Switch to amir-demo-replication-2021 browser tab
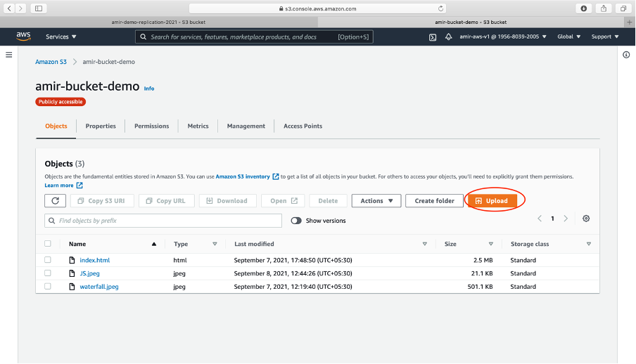This screenshot has width=636, height=364. tap(158, 22)
